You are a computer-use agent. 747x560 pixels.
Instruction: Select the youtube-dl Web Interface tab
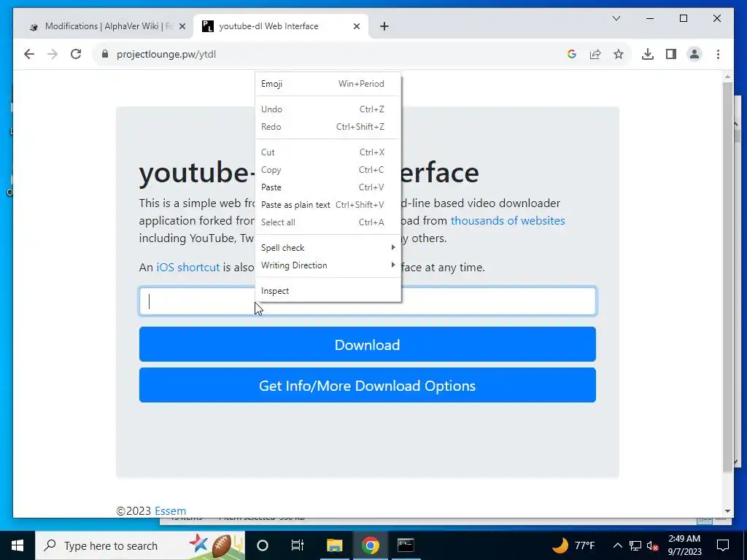pyautogui.click(x=281, y=26)
